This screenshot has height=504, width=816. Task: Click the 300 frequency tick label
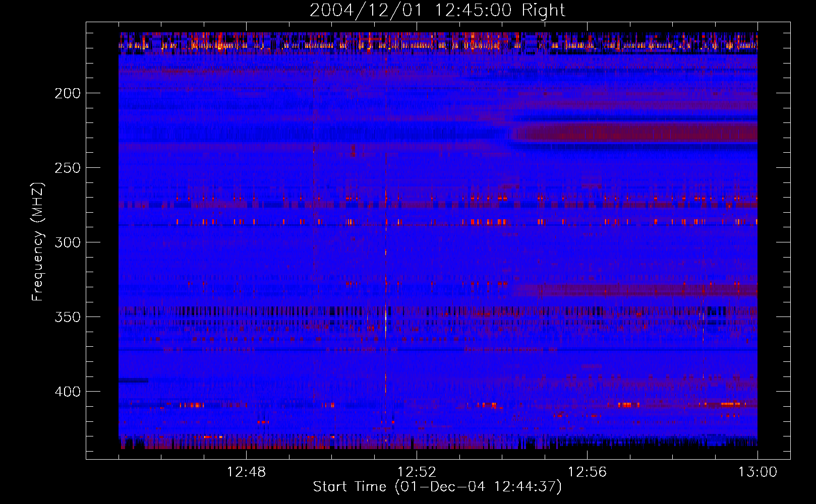point(68,242)
